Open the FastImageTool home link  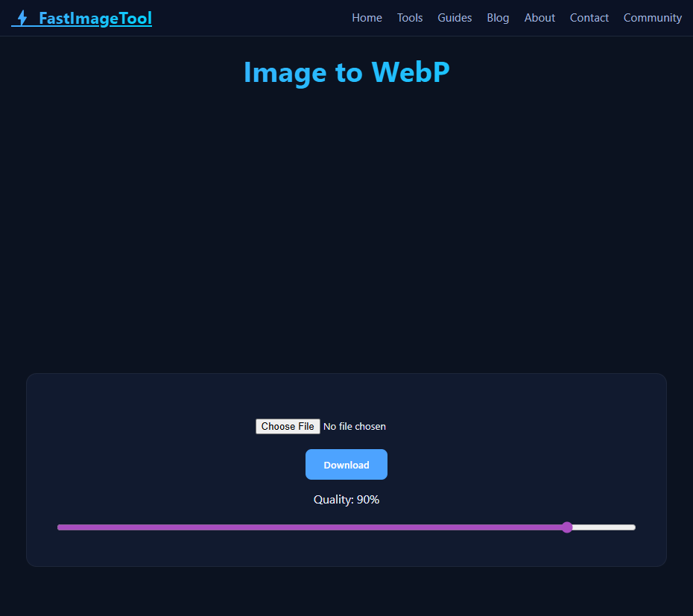tap(82, 17)
